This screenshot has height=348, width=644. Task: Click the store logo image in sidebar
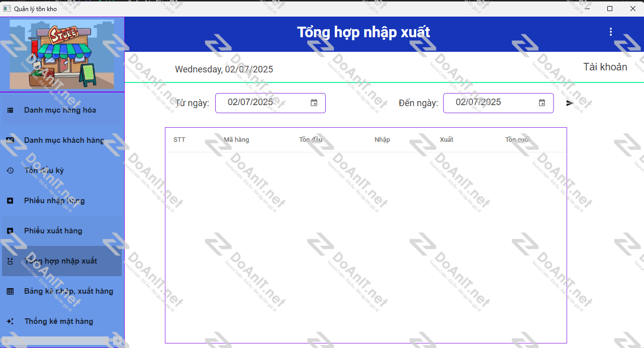[62, 54]
